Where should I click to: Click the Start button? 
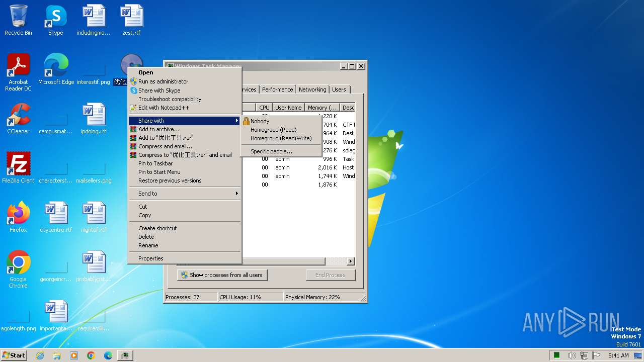(x=14, y=355)
